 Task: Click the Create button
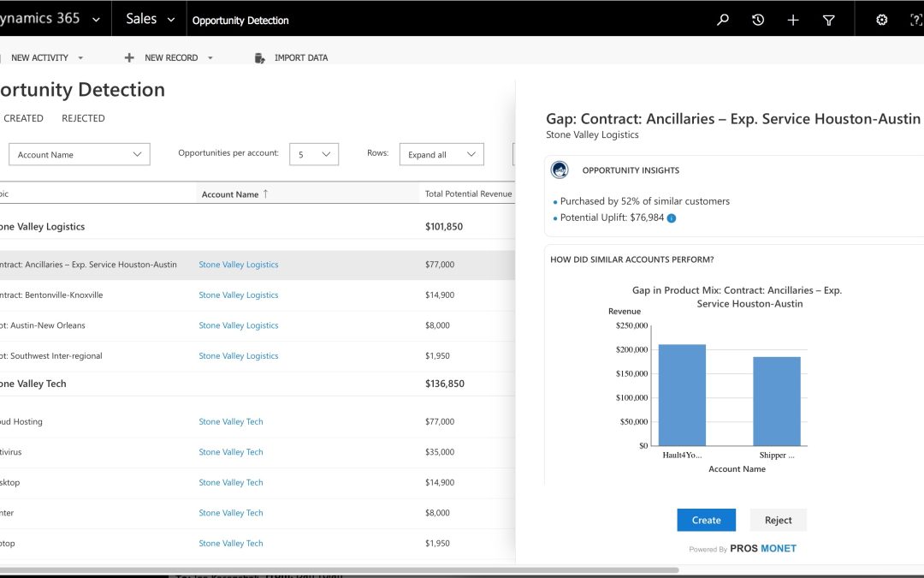pos(706,521)
